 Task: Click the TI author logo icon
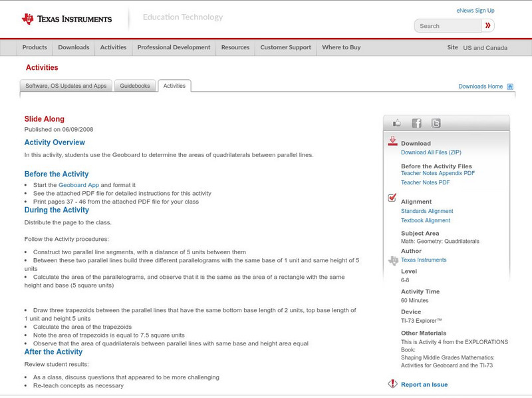click(393, 260)
